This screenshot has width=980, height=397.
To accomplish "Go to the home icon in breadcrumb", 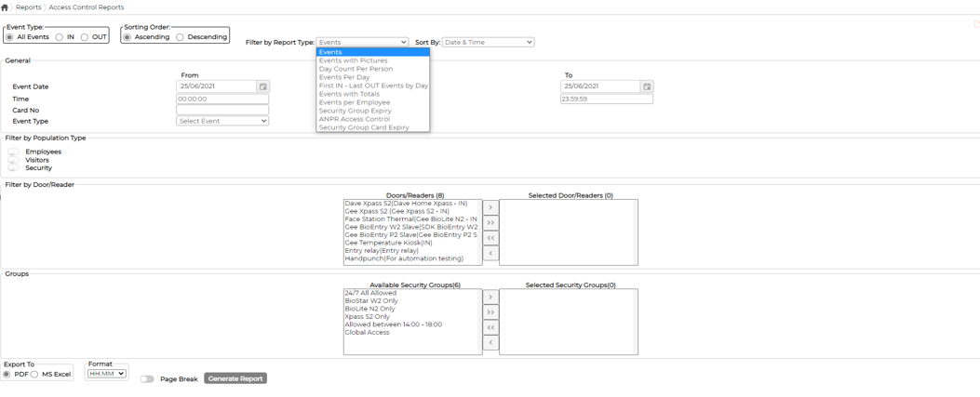I will (5, 7).
